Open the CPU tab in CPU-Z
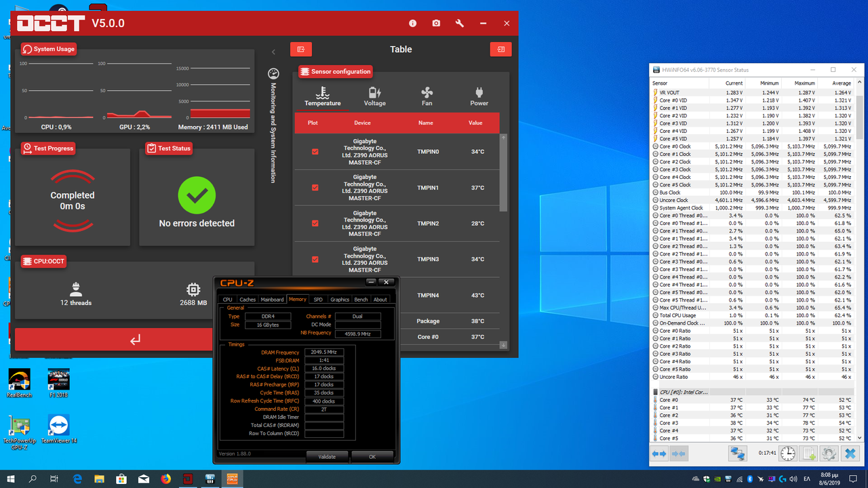Screen dimensions: 868x488 click(x=227, y=299)
